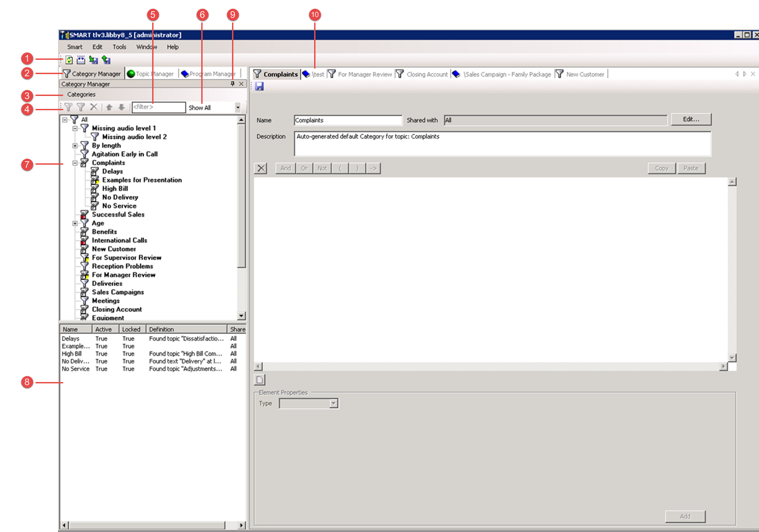Click the Edit... button
The width and height of the screenshot is (759, 532).
[x=691, y=119]
